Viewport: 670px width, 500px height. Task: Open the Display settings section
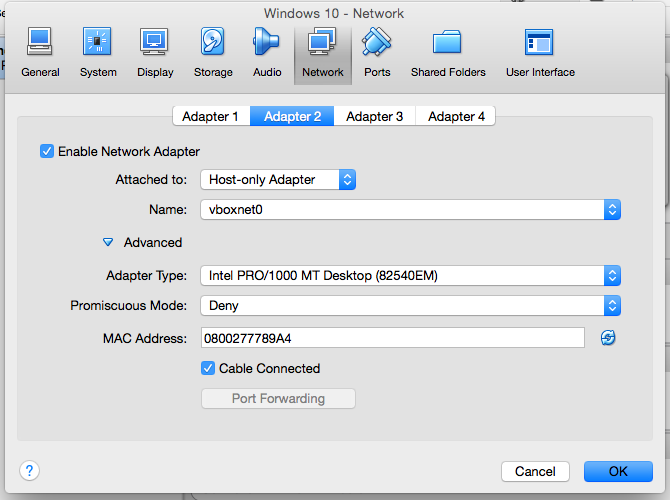click(x=155, y=52)
